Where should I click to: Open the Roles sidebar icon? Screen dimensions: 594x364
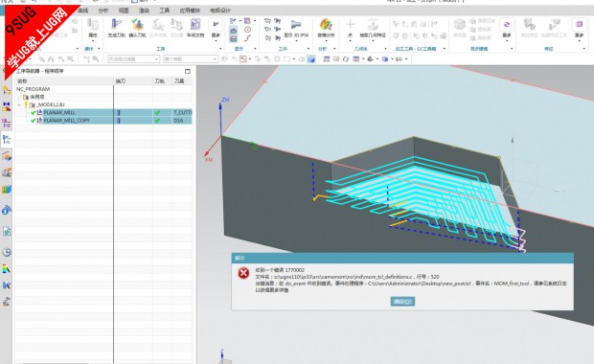pyautogui.click(x=7, y=302)
